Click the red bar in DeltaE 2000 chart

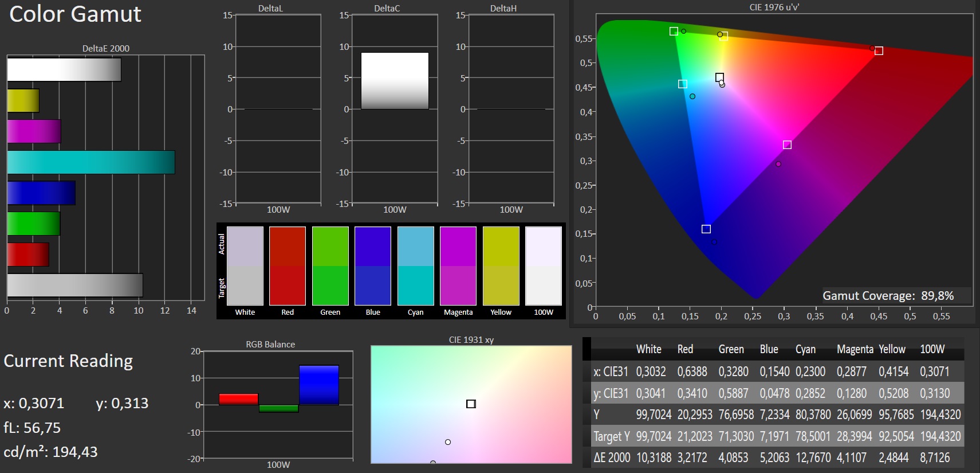point(28,255)
